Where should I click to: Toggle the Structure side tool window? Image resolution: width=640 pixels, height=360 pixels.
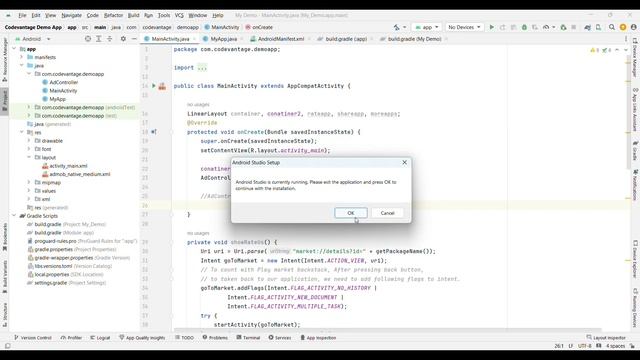[4, 315]
